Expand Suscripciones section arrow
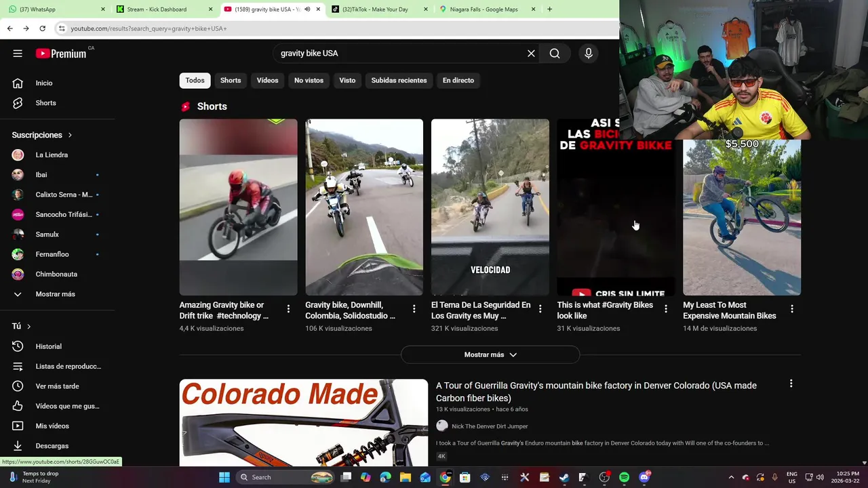The width and height of the screenshot is (868, 488). pos(70,135)
